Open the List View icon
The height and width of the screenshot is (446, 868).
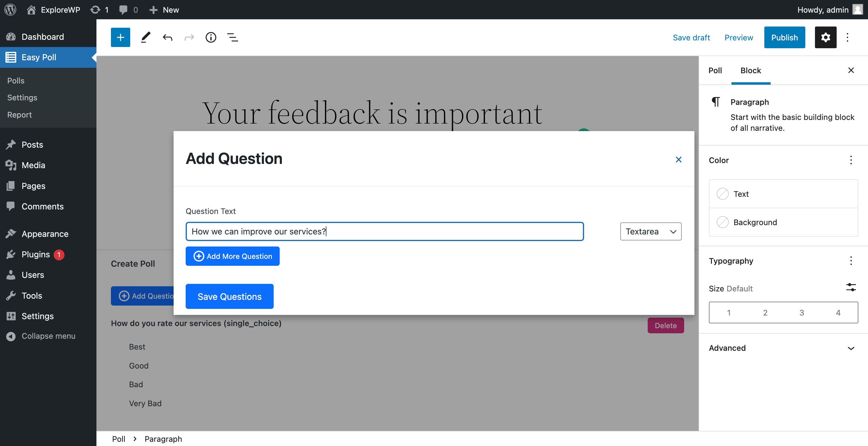pyautogui.click(x=232, y=37)
